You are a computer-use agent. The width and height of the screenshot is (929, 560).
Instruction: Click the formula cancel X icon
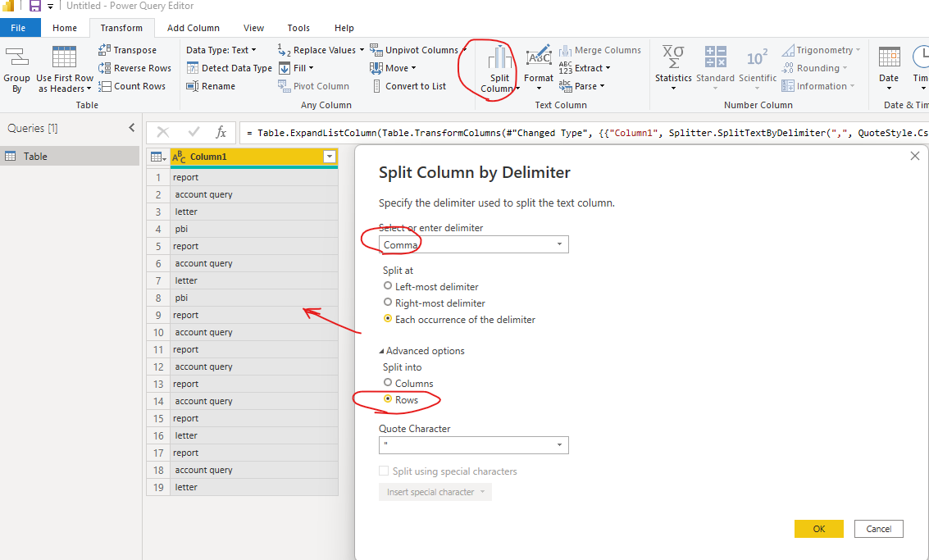pos(163,132)
